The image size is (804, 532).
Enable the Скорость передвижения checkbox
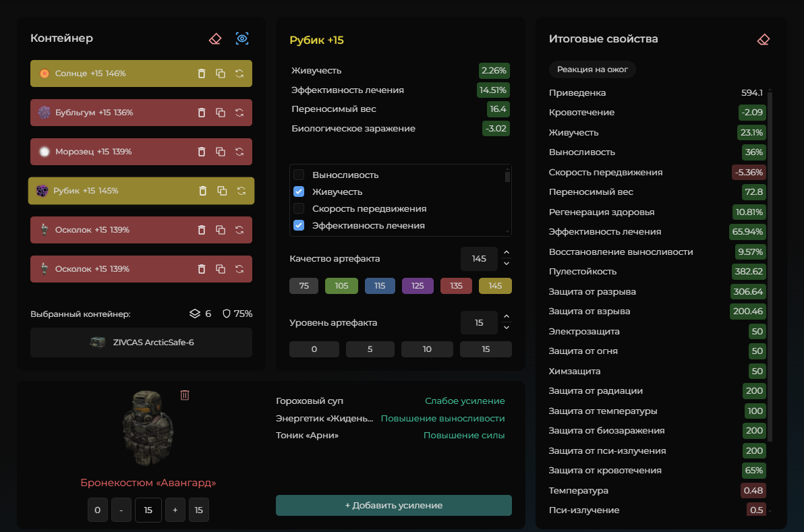(299, 208)
